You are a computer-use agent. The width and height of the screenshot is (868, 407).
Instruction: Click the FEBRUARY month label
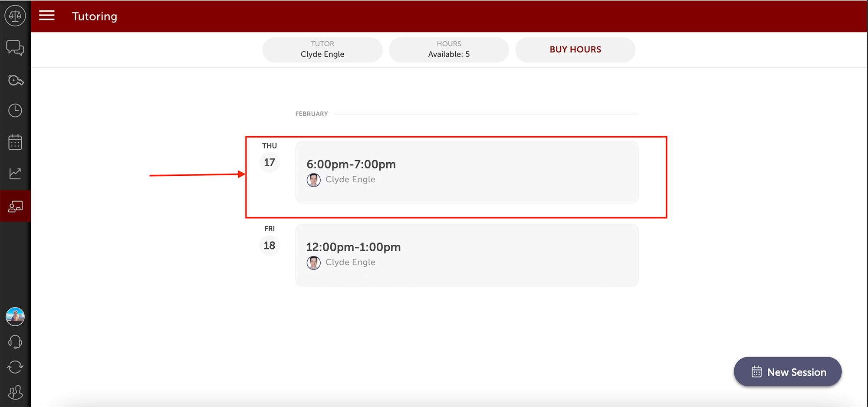[312, 114]
